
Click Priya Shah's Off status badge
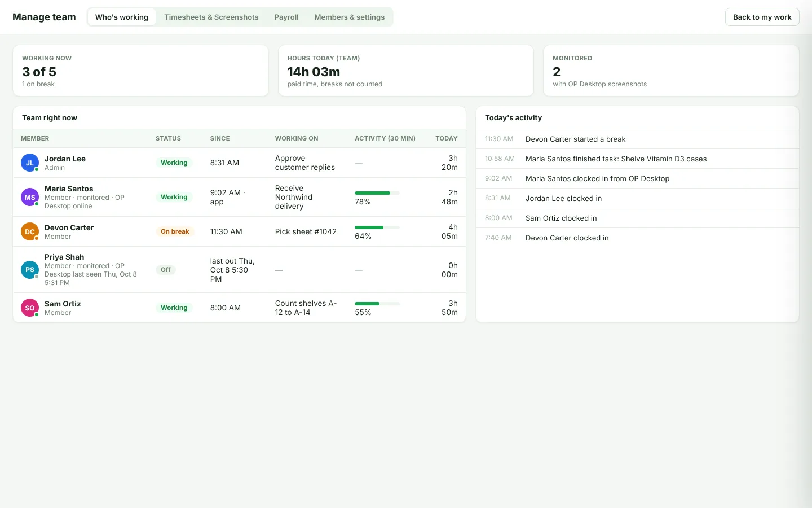(166, 270)
